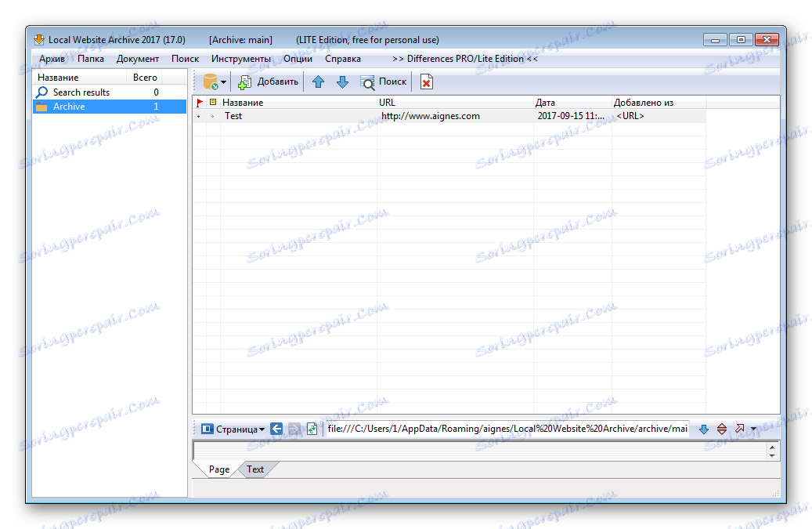Sort documents by URL column header

click(455, 103)
